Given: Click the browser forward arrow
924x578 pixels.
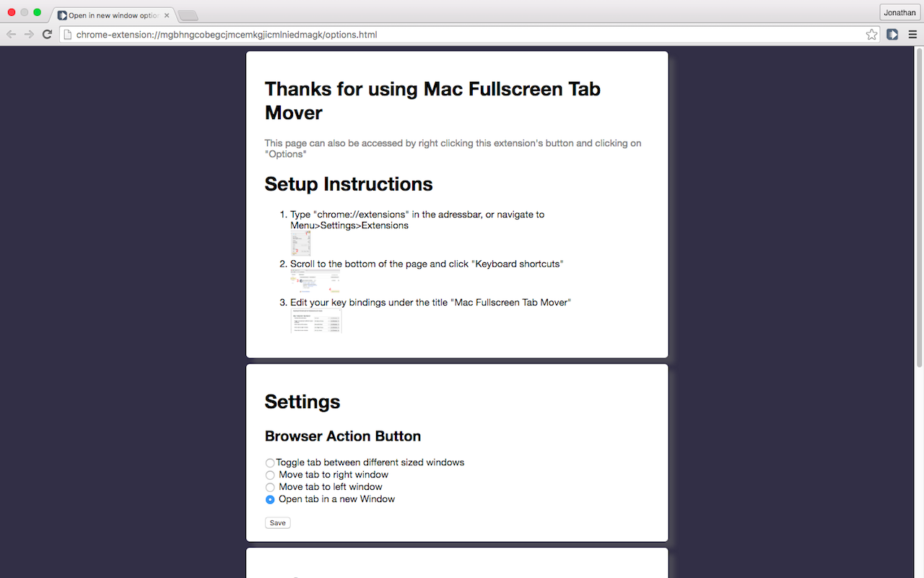Looking at the screenshot, I should click(x=29, y=34).
